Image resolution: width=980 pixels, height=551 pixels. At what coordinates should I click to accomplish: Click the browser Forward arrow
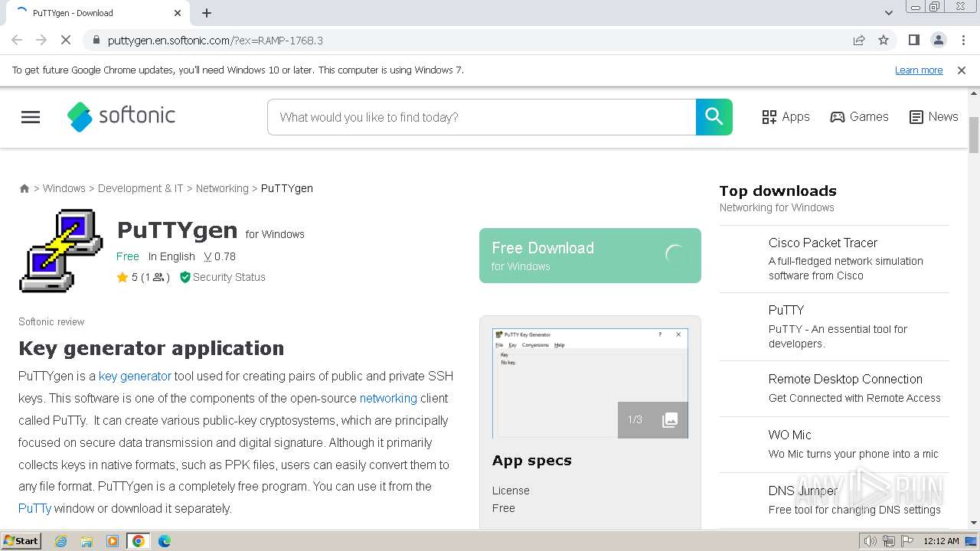click(41, 40)
